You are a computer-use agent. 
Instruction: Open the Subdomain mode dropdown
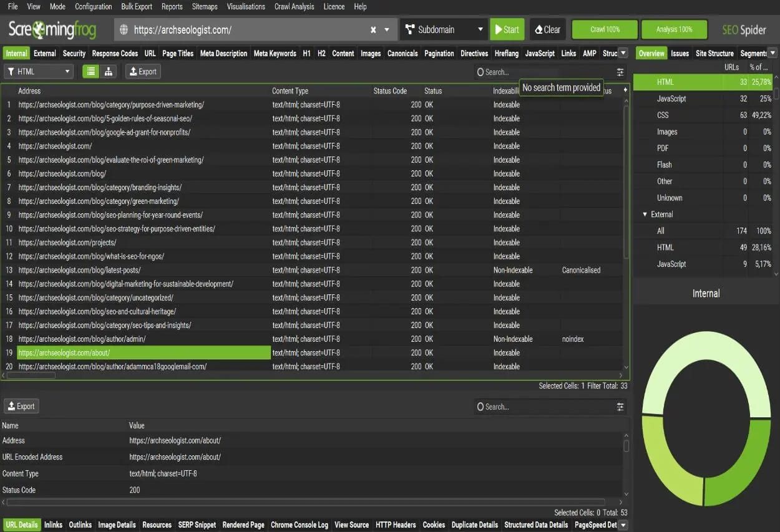(444, 29)
